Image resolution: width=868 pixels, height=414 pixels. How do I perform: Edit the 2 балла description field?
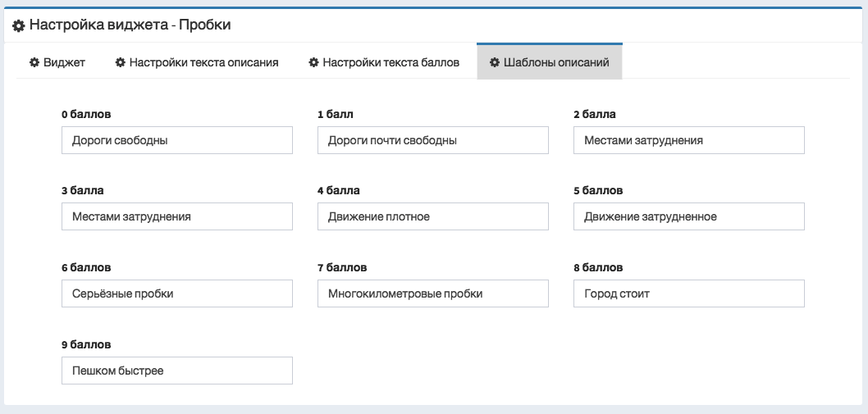pyautogui.click(x=689, y=140)
